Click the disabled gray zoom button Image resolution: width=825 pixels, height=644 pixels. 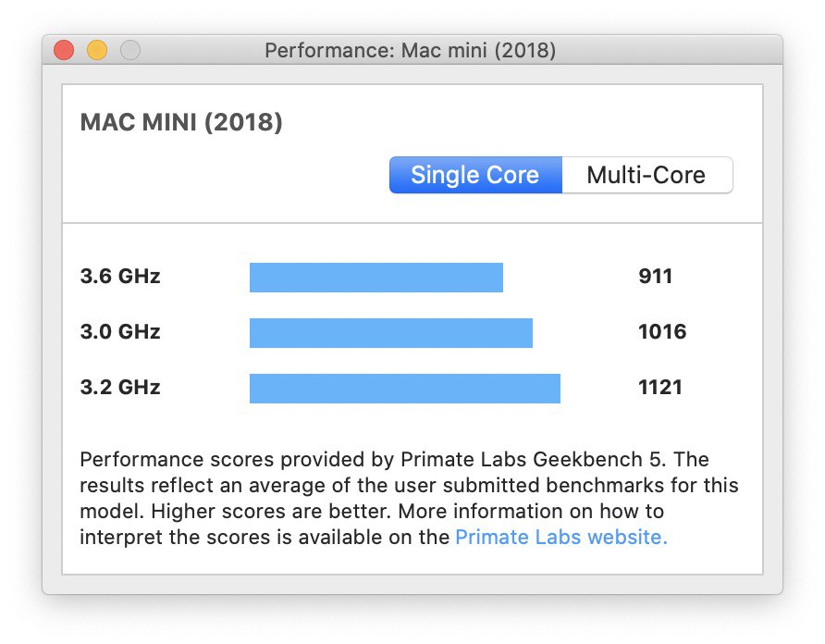click(x=130, y=50)
